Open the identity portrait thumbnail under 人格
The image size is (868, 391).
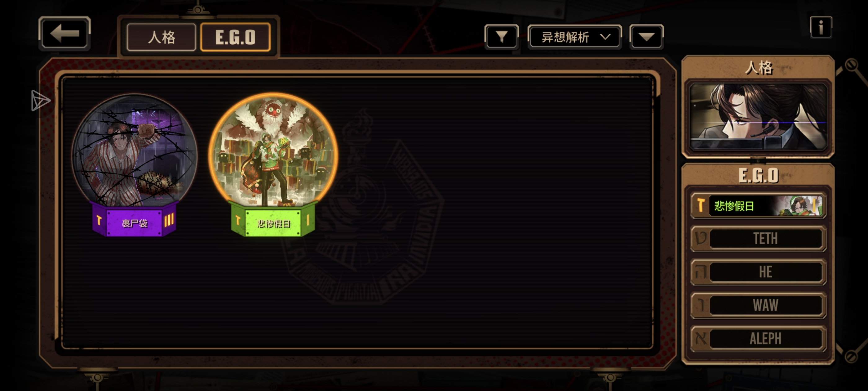[758, 116]
